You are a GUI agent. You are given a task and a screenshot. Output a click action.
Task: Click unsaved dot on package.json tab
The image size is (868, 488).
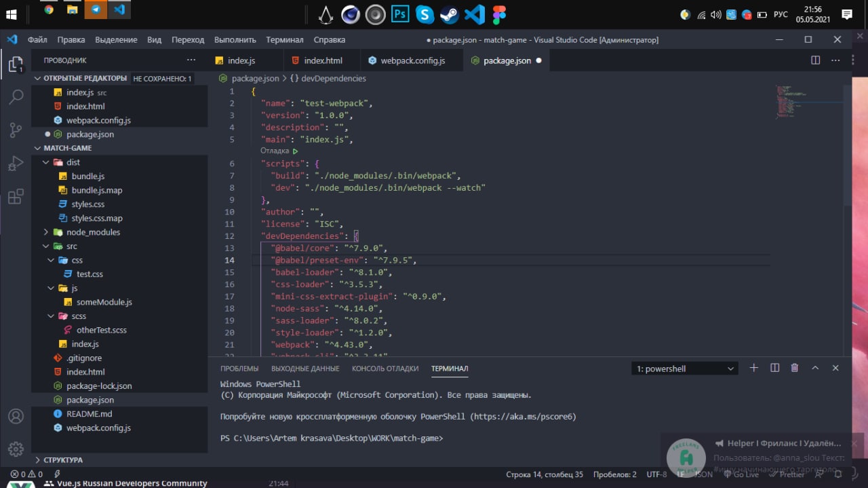(539, 60)
